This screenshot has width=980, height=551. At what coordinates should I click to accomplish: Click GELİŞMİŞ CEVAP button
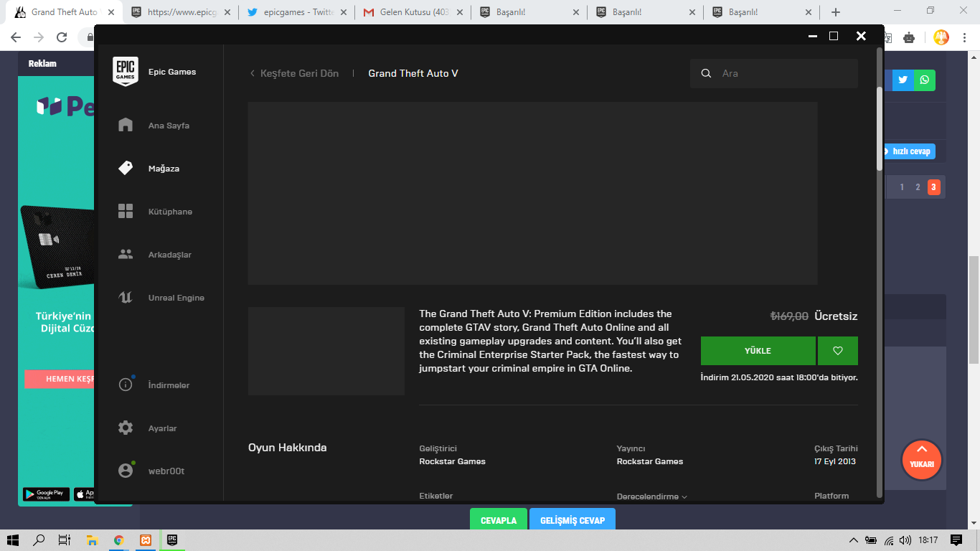click(573, 520)
